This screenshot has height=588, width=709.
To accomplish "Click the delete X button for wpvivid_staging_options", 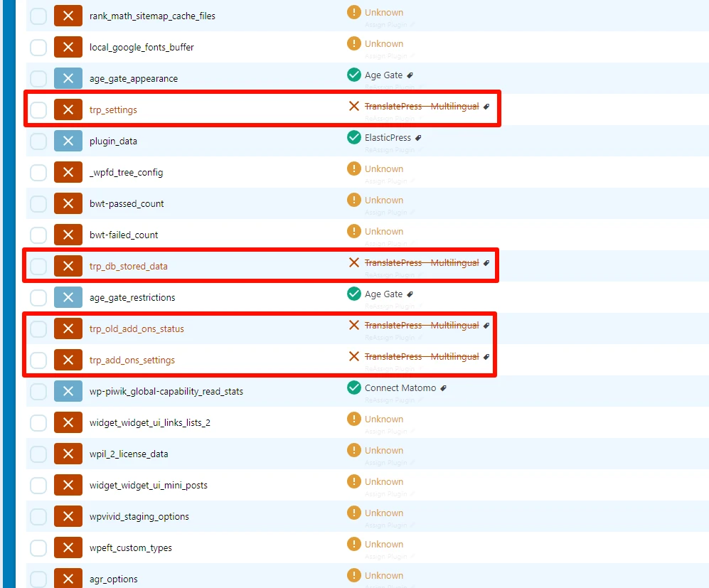I will (68, 516).
